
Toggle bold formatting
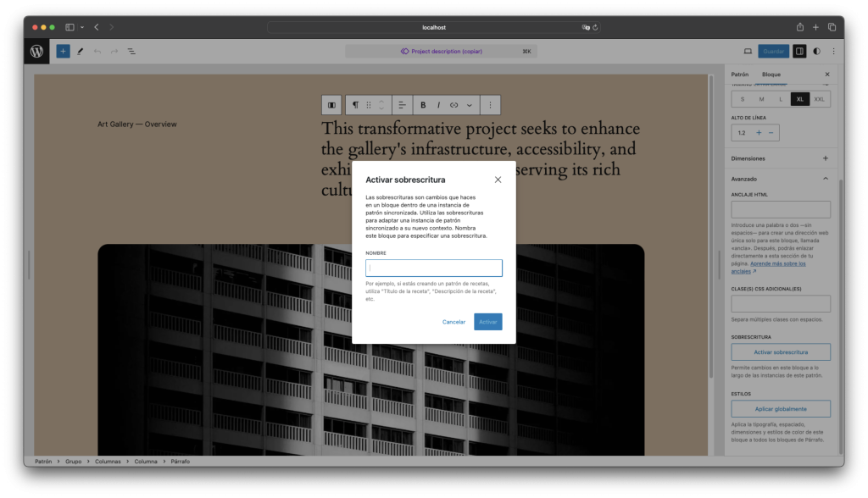[x=423, y=105]
